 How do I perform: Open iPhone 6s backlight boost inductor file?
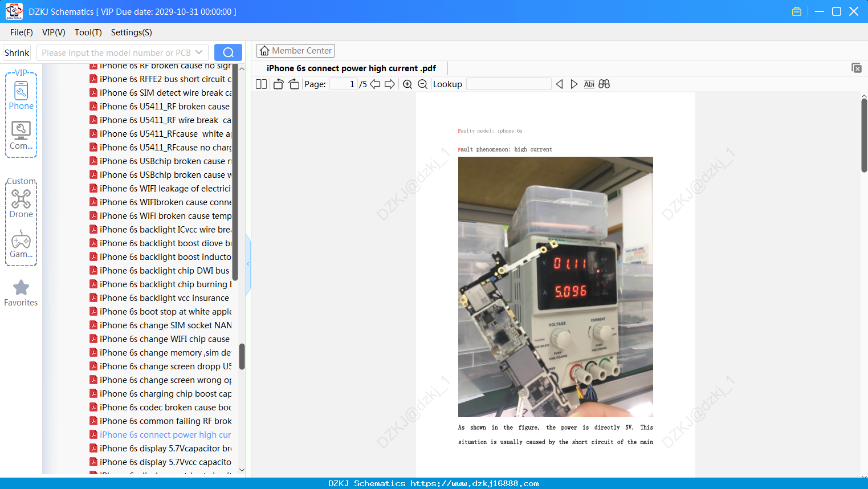coord(165,257)
